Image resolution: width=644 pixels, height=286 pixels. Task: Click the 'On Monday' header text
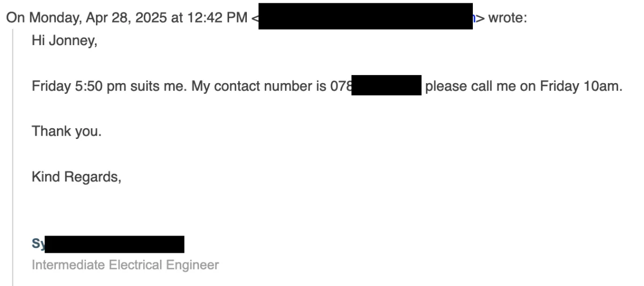point(43,18)
